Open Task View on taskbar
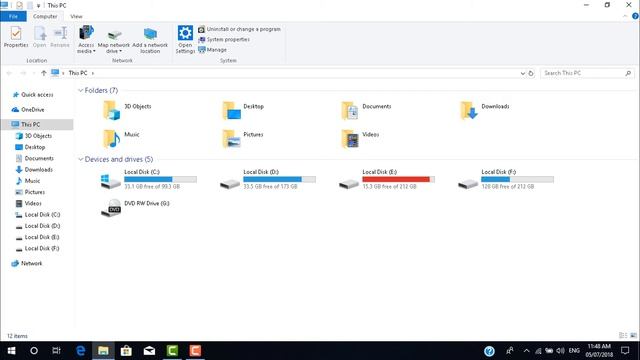 (x=56, y=351)
